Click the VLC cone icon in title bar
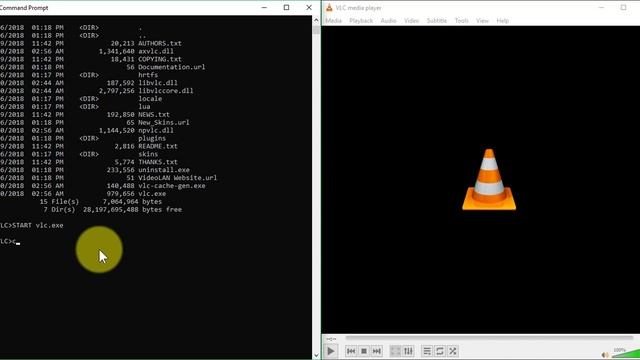The height and width of the screenshot is (360, 640). click(x=329, y=7)
